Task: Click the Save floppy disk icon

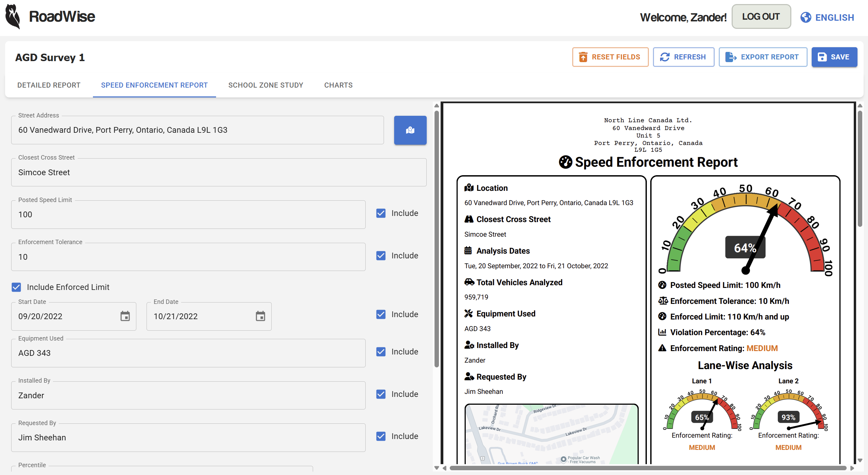Action: click(x=822, y=57)
